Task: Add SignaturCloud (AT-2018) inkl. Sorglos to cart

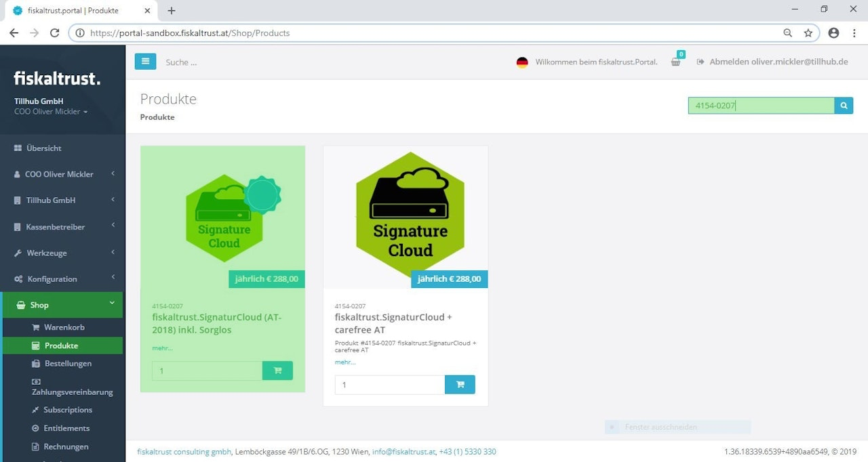Action: [277, 371]
